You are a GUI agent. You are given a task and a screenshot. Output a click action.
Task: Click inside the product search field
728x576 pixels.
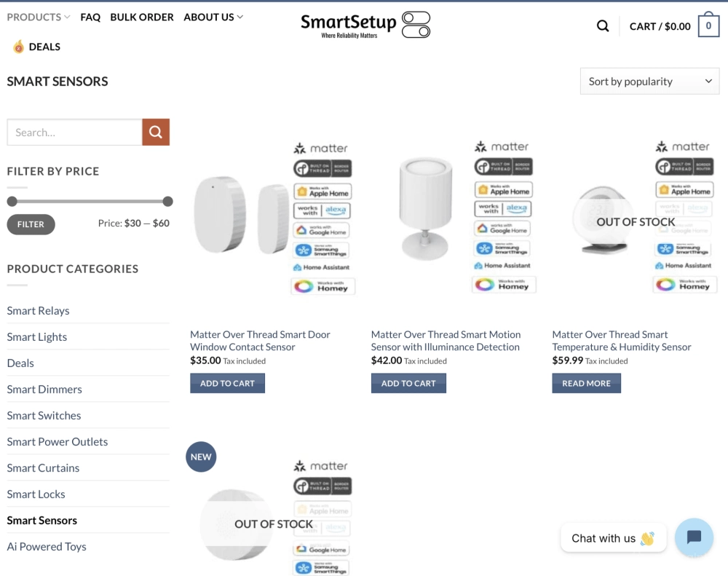click(73, 132)
